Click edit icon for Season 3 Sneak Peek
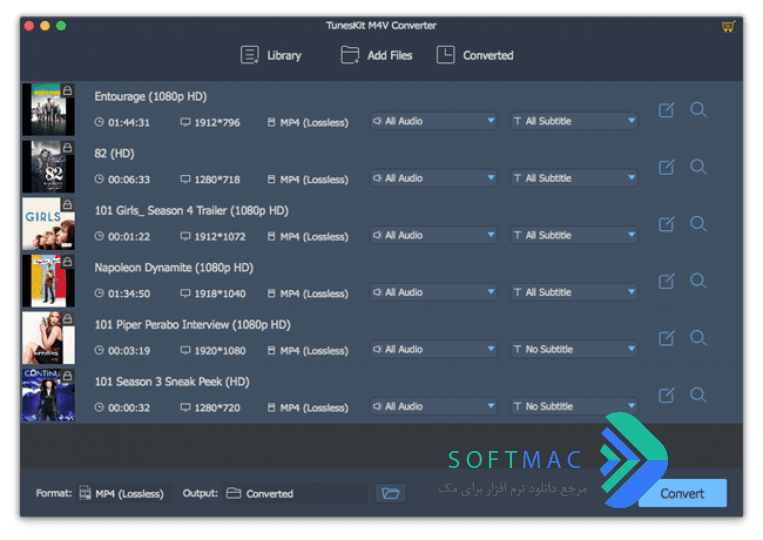 666,395
